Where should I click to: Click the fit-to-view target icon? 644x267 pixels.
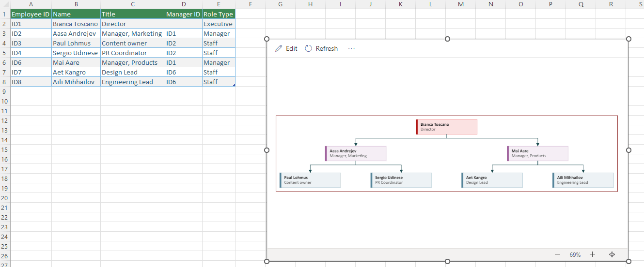[612, 254]
